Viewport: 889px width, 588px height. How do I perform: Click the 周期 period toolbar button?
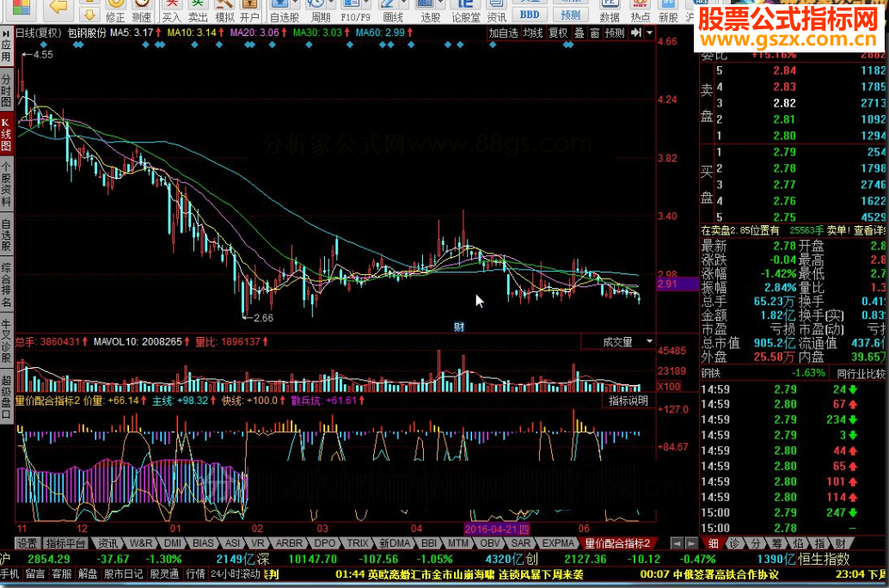(x=321, y=12)
